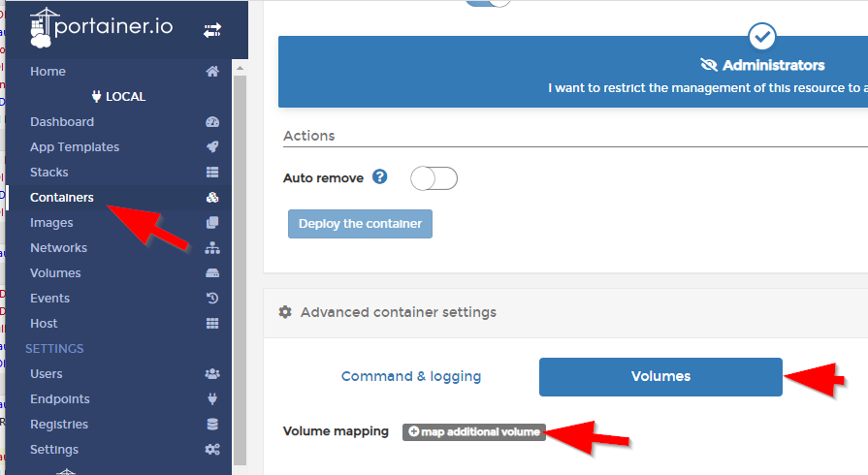Click the App Templates rocket icon
This screenshot has height=475, width=868.
[x=212, y=147]
